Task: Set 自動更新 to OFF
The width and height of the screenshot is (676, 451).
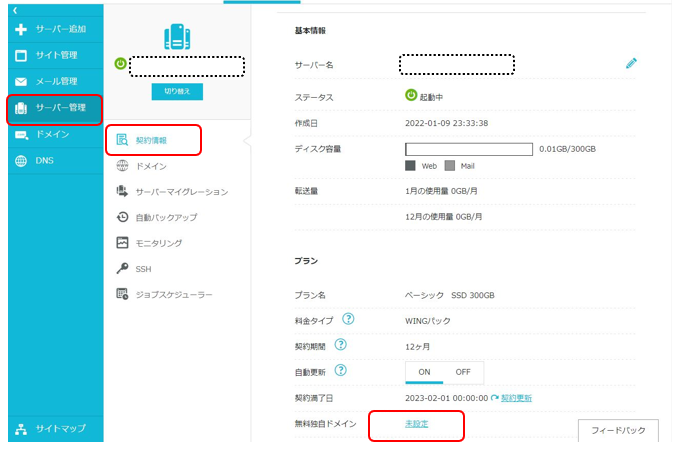Action: (463, 372)
